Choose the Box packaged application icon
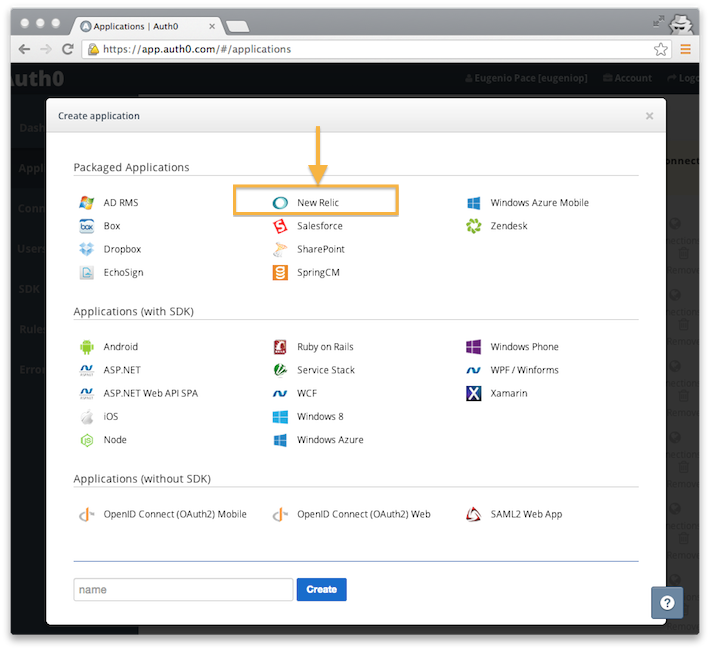 pyautogui.click(x=86, y=226)
